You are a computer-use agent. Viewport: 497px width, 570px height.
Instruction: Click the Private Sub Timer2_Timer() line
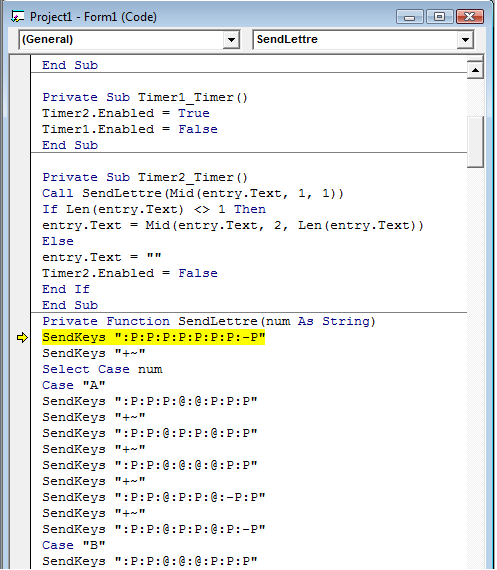coord(145,177)
